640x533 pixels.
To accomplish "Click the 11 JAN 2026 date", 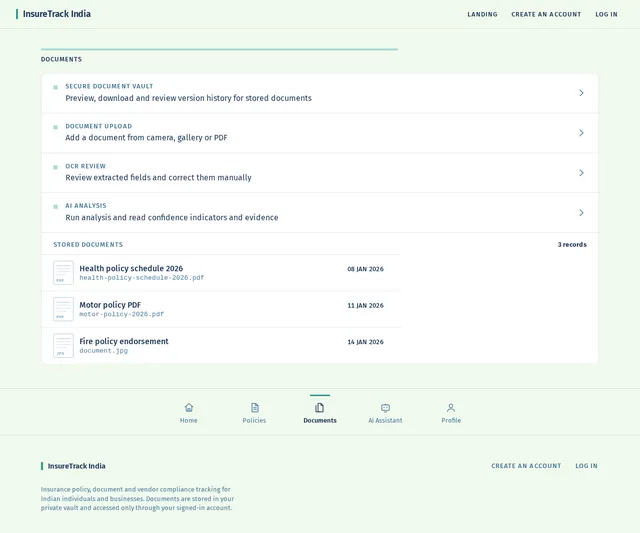I will point(365,305).
